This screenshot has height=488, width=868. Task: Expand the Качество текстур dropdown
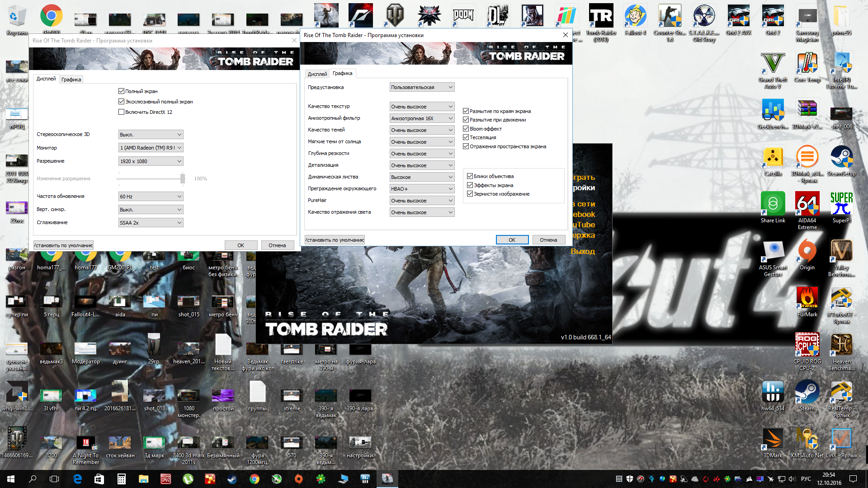coord(422,107)
